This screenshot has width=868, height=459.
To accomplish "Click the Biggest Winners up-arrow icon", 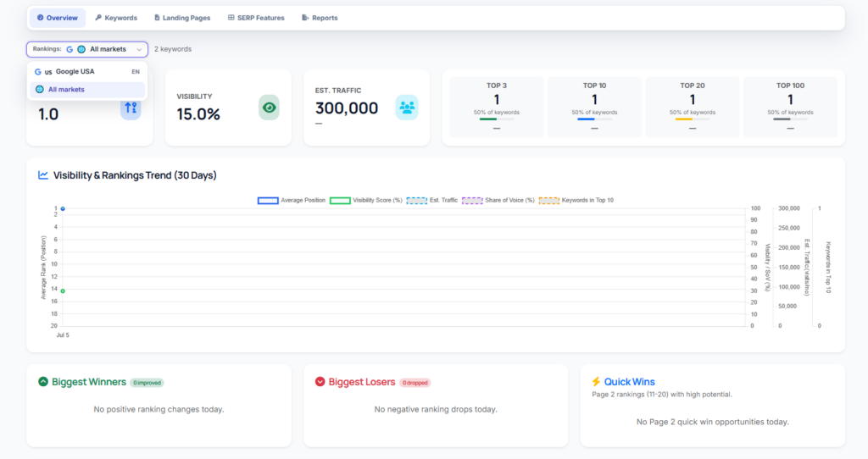I will point(43,382).
